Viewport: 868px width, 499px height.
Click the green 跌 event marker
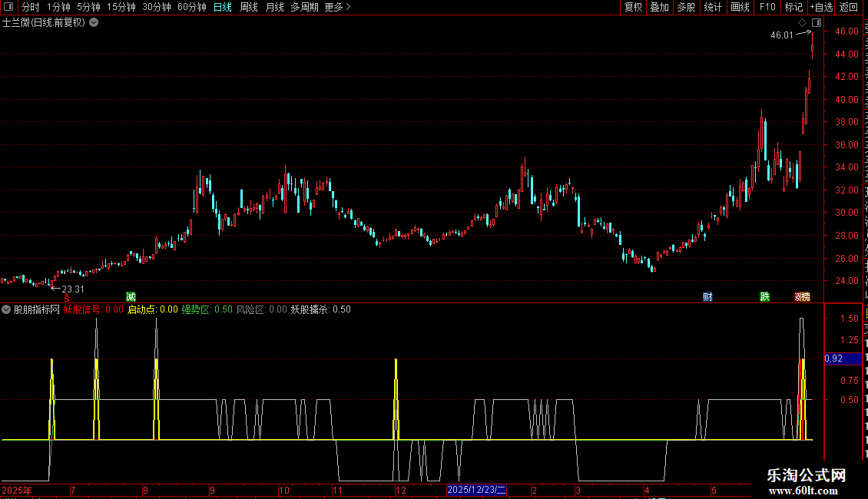click(x=765, y=297)
